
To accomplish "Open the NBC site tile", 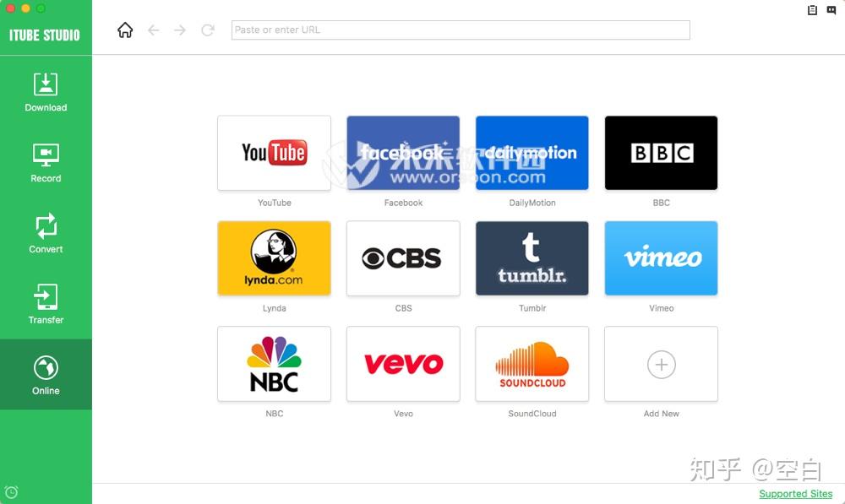I will [275, 364].
